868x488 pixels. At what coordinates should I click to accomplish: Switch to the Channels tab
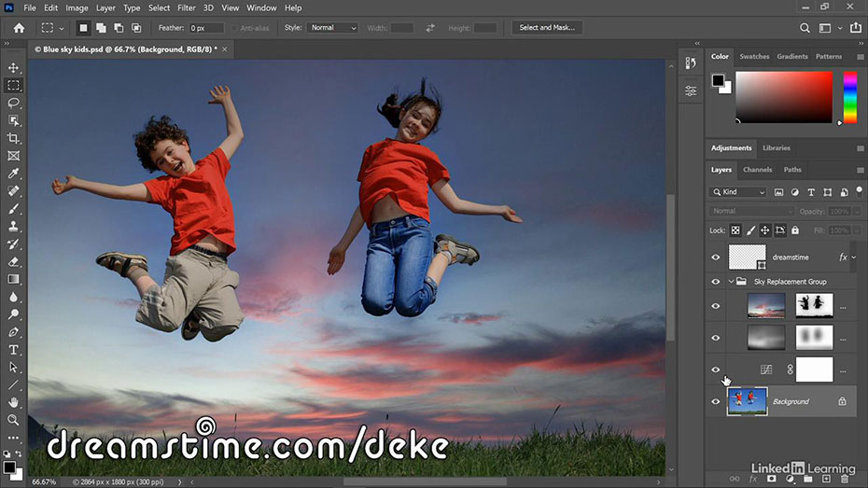757,170
